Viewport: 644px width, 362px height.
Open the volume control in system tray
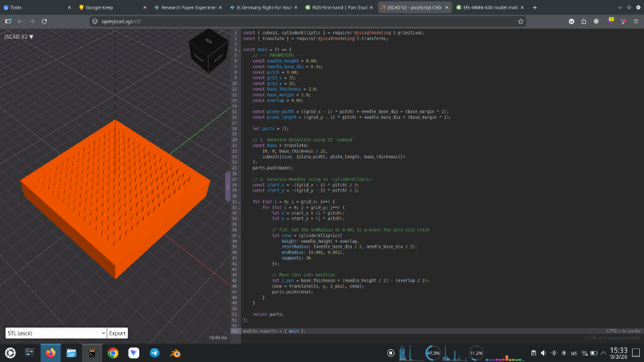coord(543,353)
